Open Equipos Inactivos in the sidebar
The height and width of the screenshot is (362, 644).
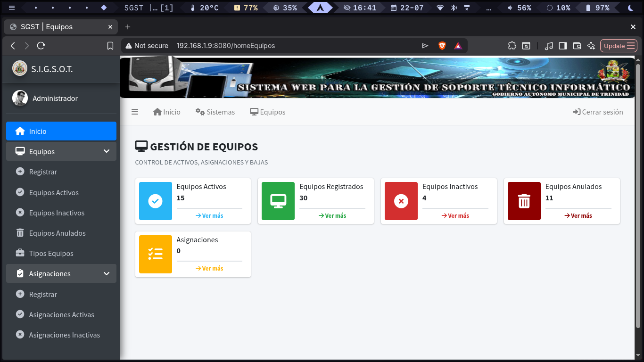pos(61,213)
